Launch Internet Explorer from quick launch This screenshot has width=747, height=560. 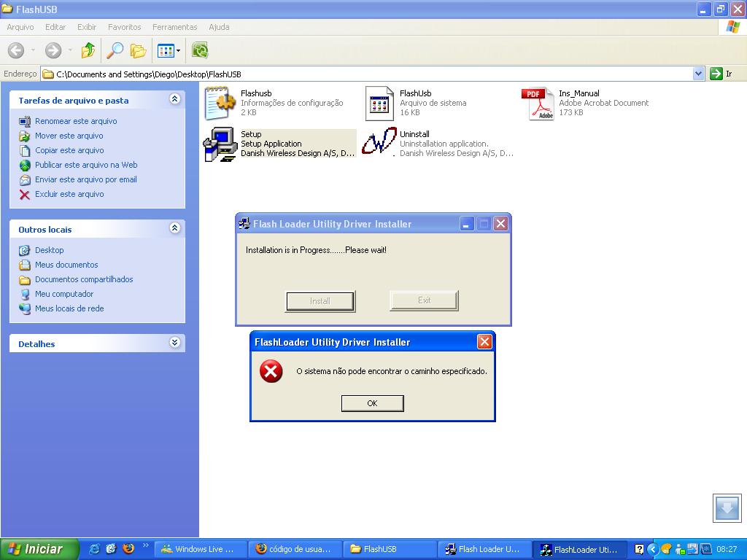click(x=94, y=549)
